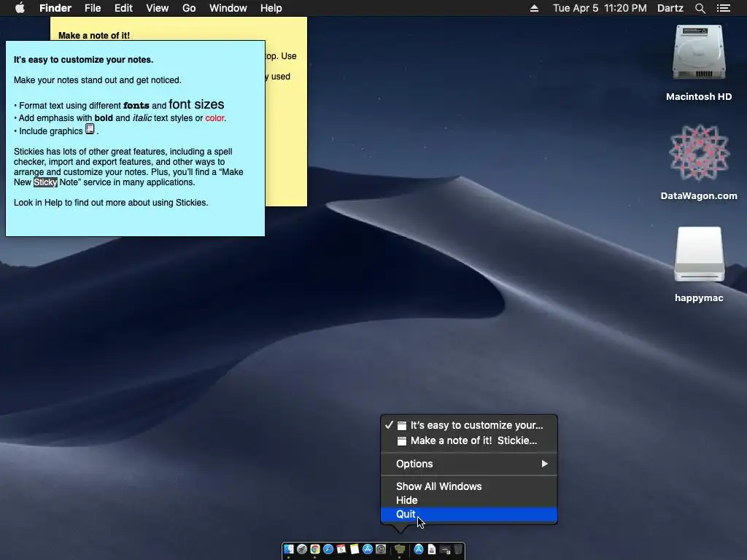Open happymac disk on desktop

pos(699,254)
